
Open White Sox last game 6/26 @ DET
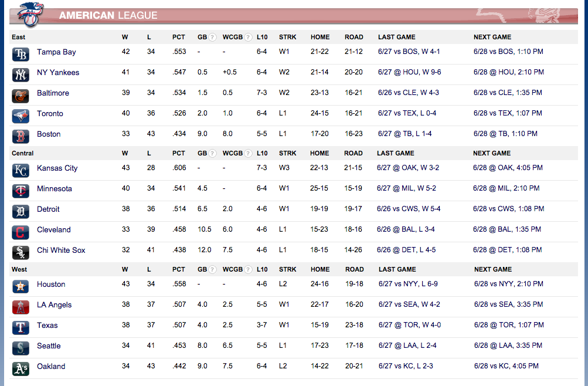(x=406, y=250)
